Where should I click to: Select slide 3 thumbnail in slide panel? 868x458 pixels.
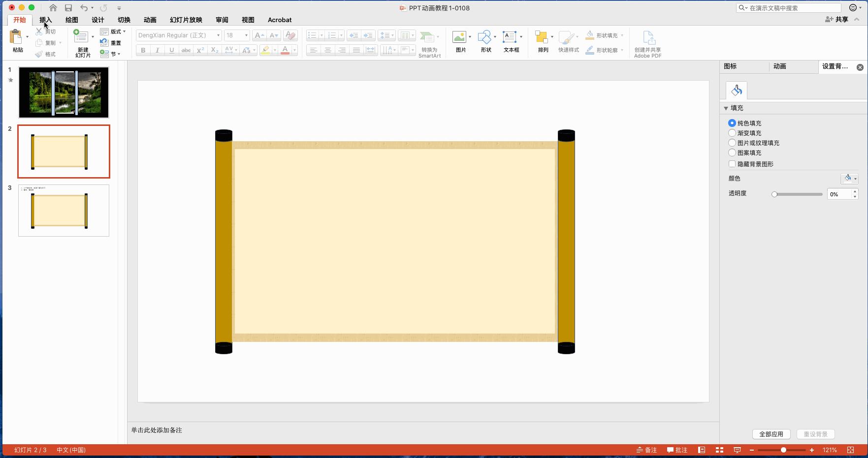pos(64,211)
